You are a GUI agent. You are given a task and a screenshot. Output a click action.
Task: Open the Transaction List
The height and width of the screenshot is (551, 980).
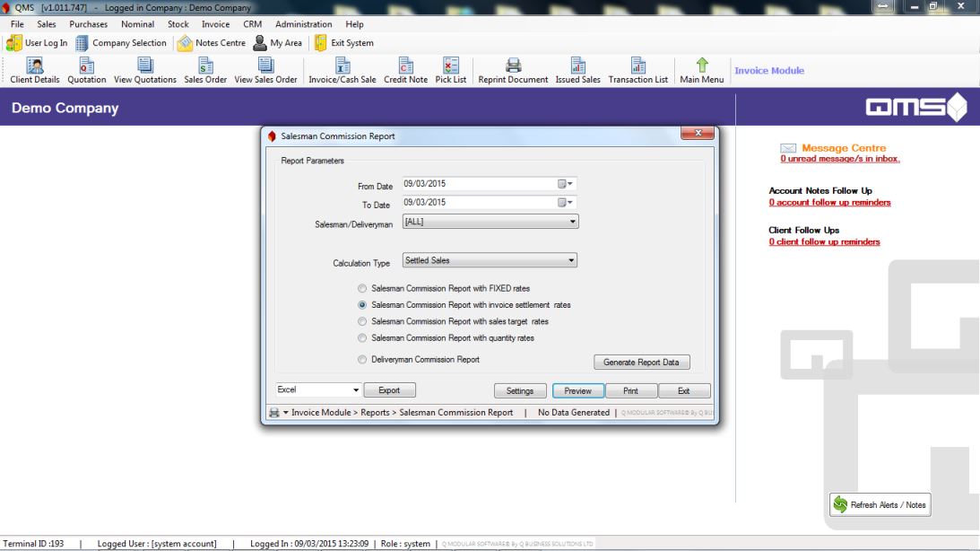(x=638, y=71)
